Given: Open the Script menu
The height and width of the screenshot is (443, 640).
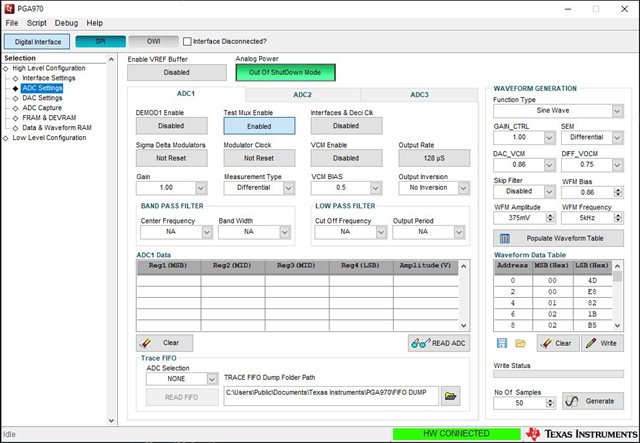Looking at the screenshot, I should 37,23.
